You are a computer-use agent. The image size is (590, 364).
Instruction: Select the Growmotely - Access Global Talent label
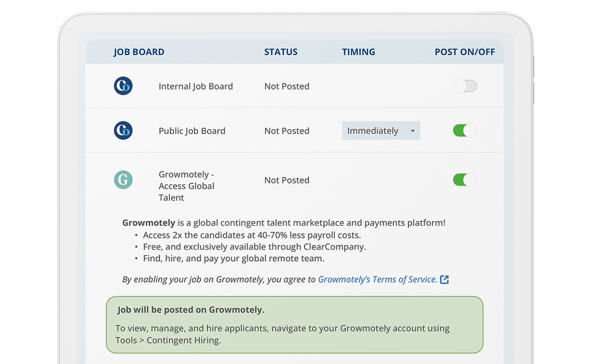coord(187,186)
